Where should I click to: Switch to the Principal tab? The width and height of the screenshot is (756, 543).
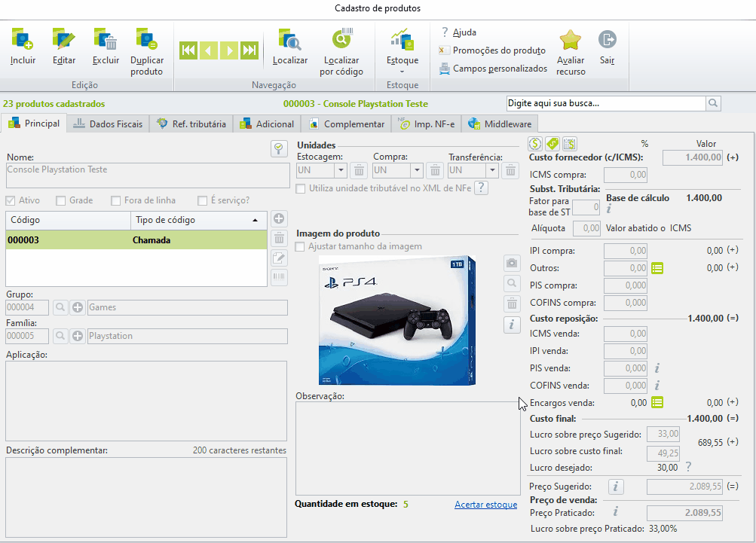coord(34,124)
